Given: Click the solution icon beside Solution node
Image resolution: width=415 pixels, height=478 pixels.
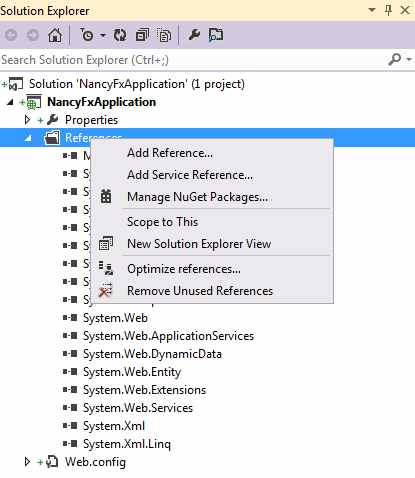Looking at the screenshot, I should click(16, 84).
